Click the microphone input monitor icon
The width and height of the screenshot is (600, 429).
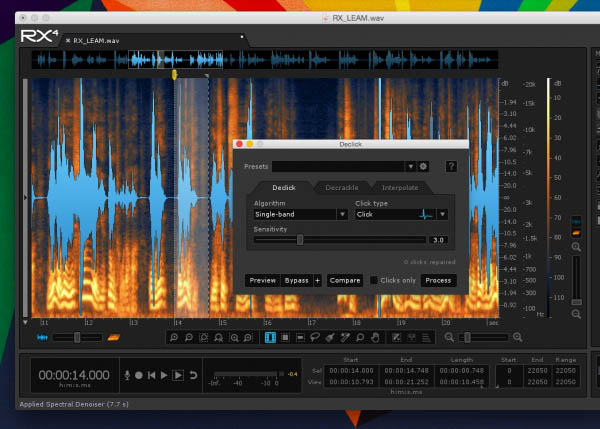click(x=127, y=375)
